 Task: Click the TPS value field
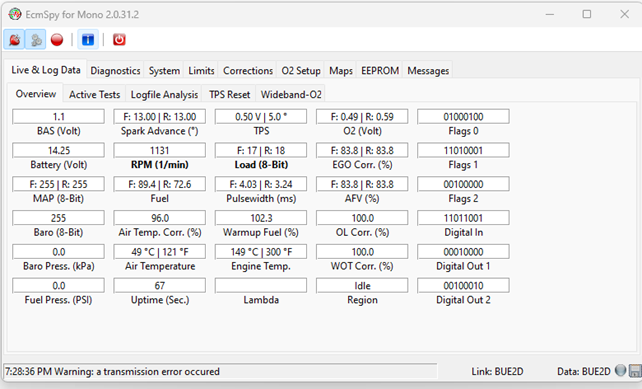point(261,117)
